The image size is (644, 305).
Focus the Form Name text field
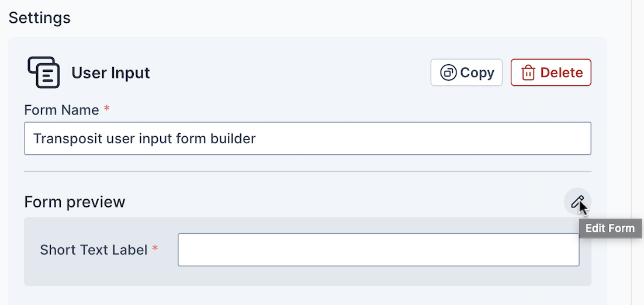coord(307,138)
